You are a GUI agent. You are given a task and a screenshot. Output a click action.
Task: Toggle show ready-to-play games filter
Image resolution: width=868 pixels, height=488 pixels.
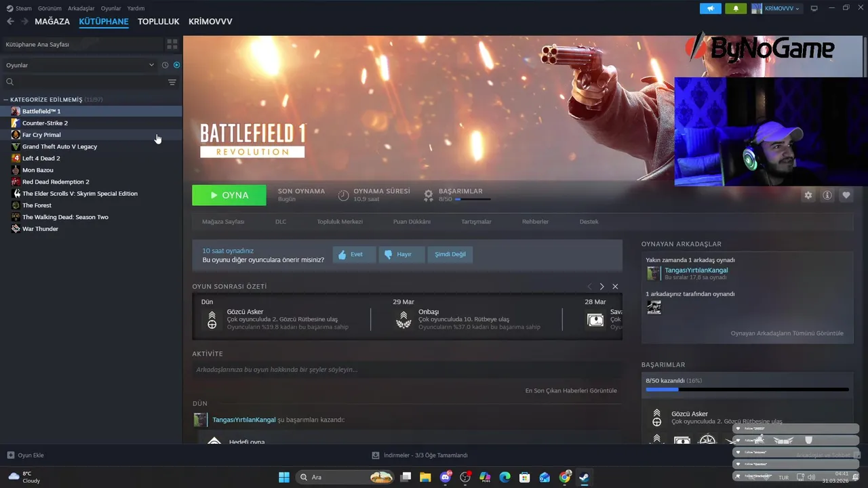pyautogui.click(x=177, y=65)
